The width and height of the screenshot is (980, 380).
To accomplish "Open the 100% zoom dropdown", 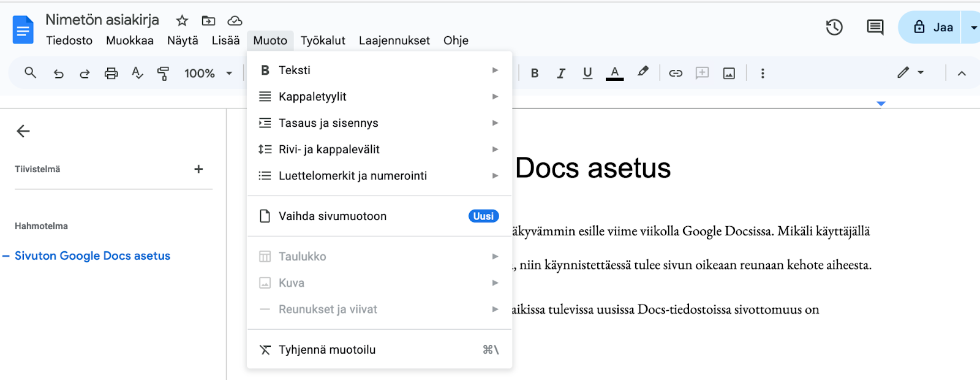I will 208,74.
